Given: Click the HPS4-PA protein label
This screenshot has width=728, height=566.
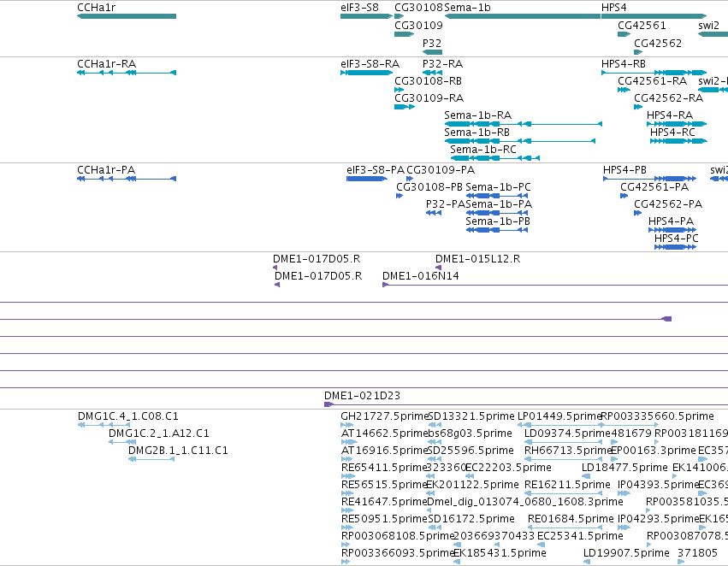Looking at the screenshot, I should coord(671,221).
